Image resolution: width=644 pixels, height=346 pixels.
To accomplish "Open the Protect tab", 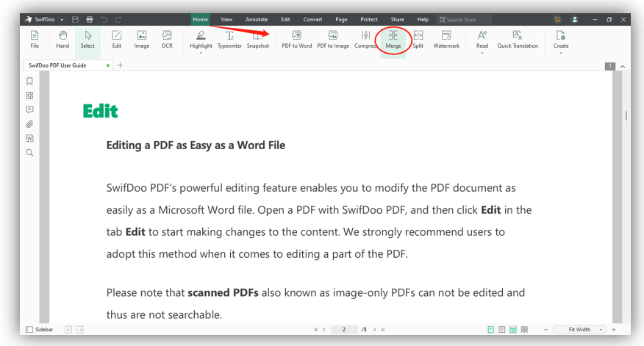I will pyautogui.click(x=369, y=19).
